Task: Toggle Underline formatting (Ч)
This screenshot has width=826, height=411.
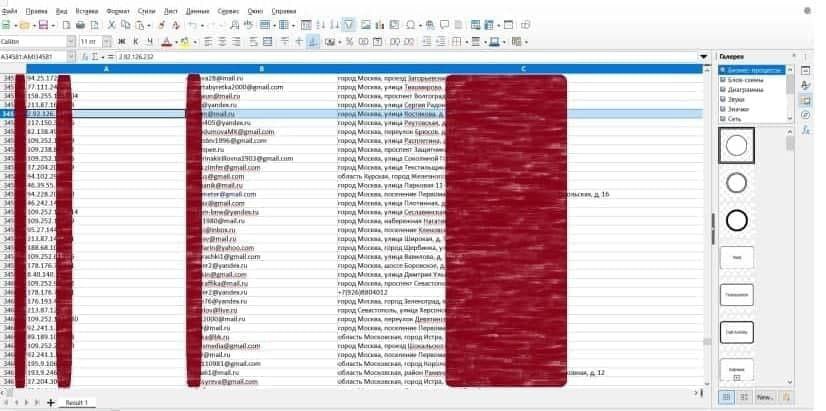Action: tap(150, 42)
